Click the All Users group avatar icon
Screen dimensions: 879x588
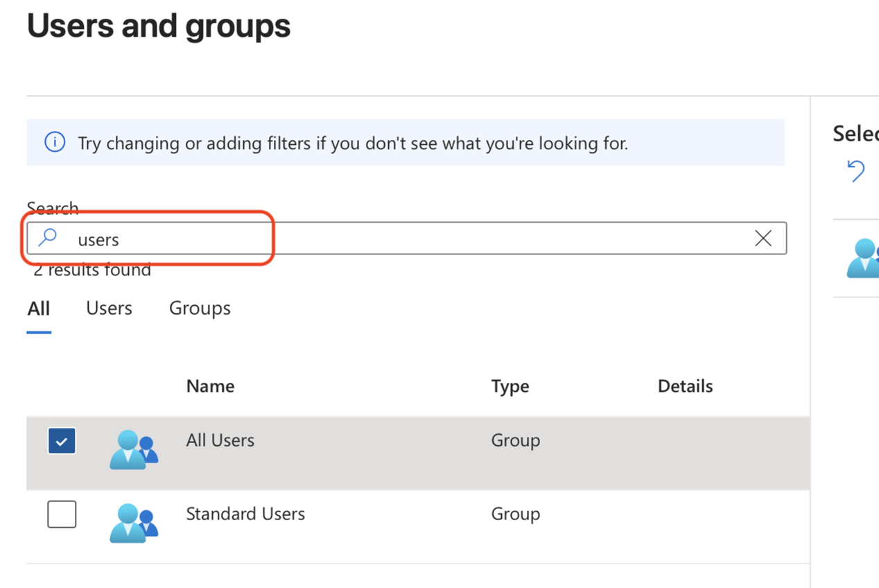pyautogui.click(x=133, y=449)
